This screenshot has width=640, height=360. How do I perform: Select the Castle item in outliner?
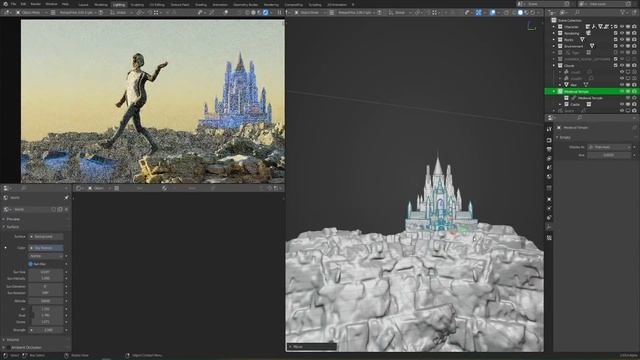[575, 104]
